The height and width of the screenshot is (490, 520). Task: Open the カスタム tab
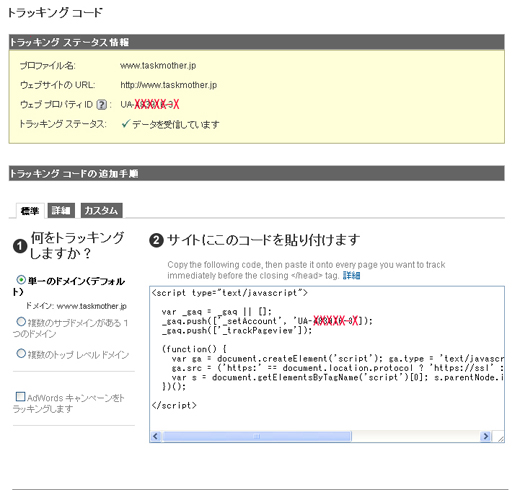pyautogui.click(x=101, y=211)
